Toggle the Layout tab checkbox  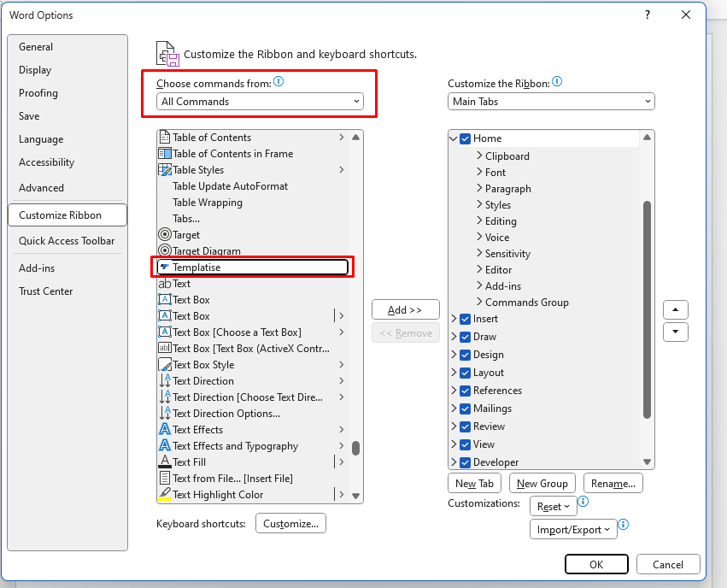465,373
